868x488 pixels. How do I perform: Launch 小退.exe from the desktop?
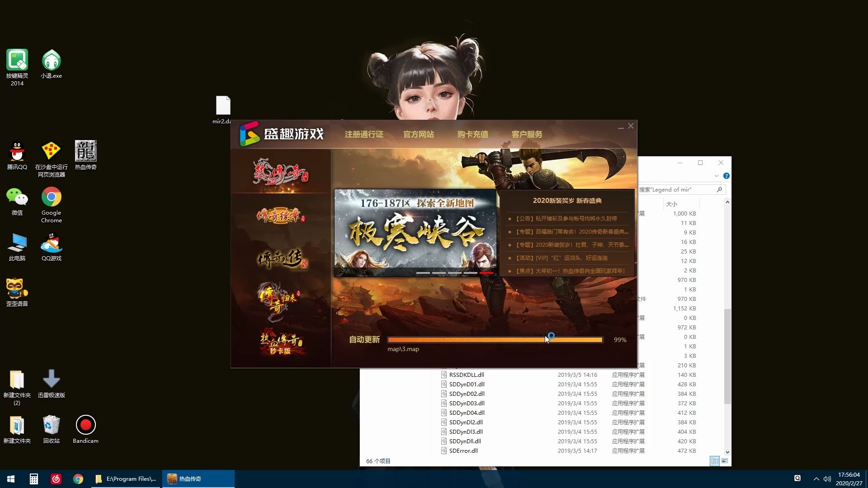[x=51, y=63]
